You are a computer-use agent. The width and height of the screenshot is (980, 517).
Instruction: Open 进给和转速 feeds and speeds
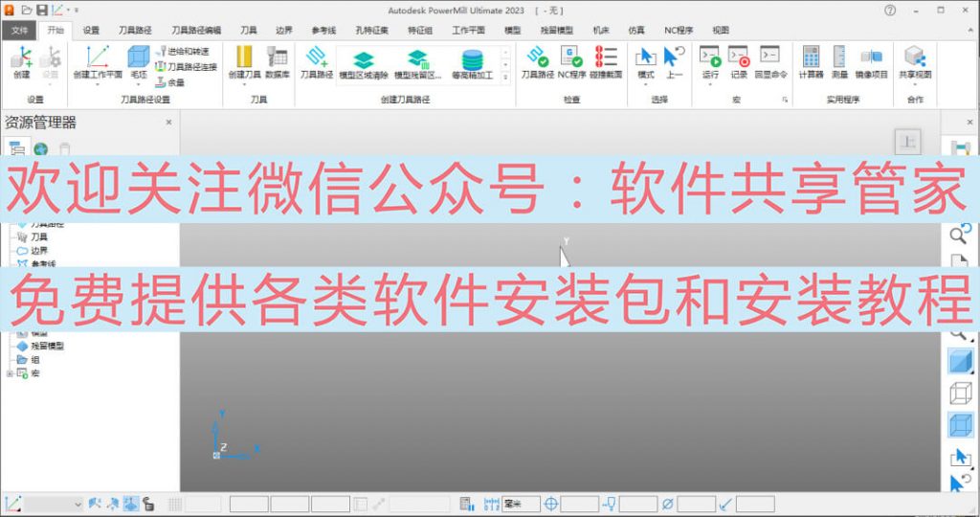coord(183,52)
